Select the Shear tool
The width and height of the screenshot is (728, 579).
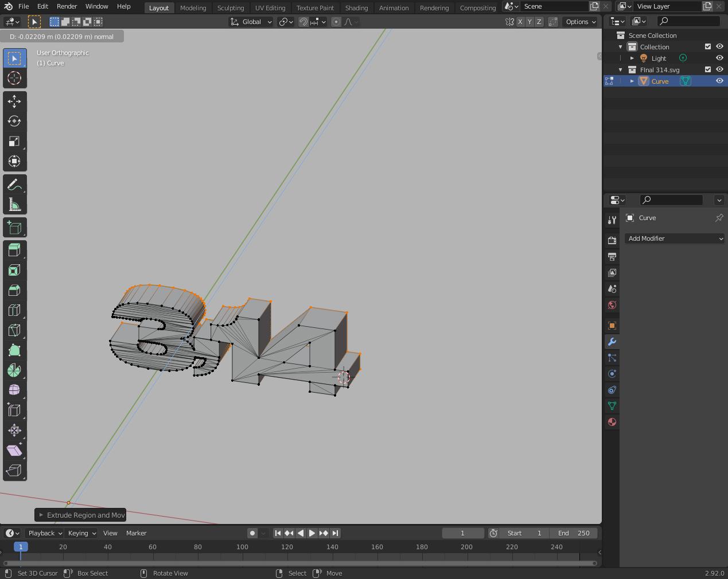coord(14,450)
